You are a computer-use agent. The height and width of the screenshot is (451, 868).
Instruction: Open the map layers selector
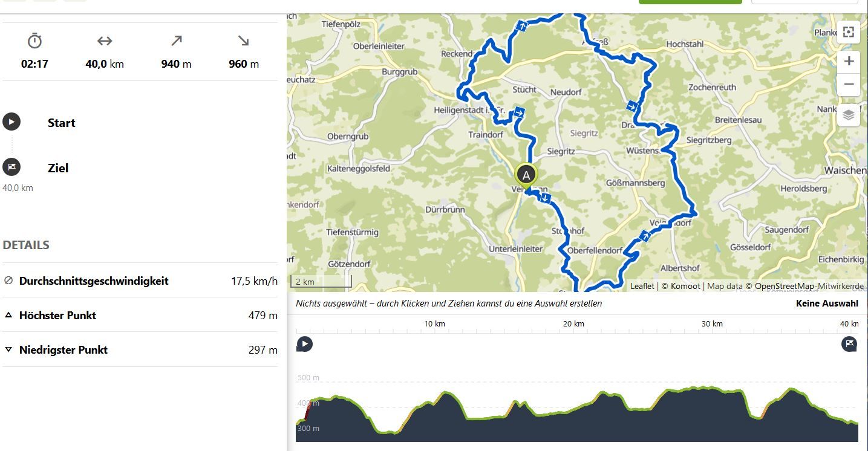point(849,115)
